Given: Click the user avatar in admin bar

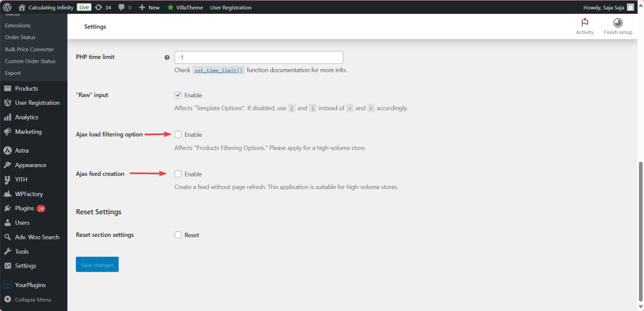Looking at the screenshot, I should point(630,8).
